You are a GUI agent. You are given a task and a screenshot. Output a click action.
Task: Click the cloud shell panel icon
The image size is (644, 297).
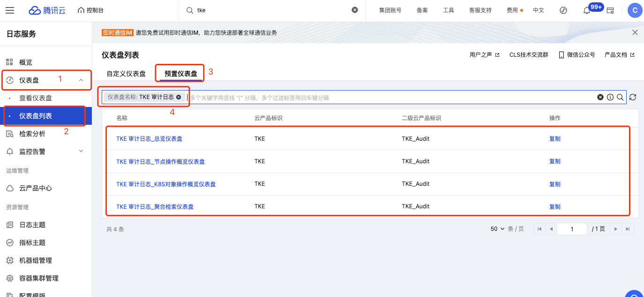click(x=611, y=10)
